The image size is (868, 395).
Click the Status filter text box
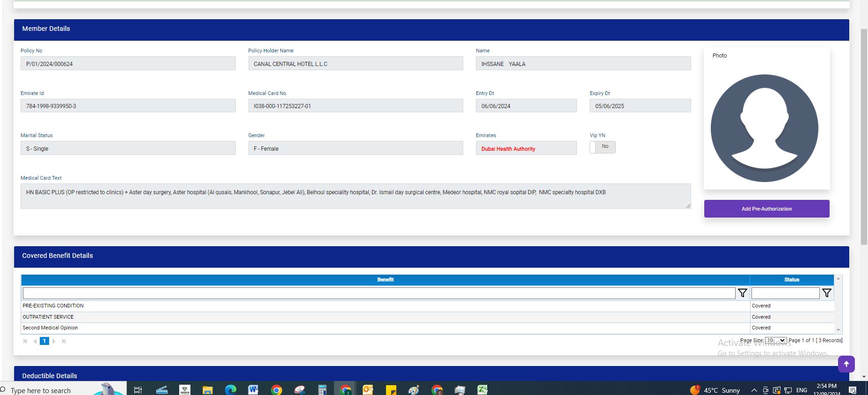(x=785, y=293)
